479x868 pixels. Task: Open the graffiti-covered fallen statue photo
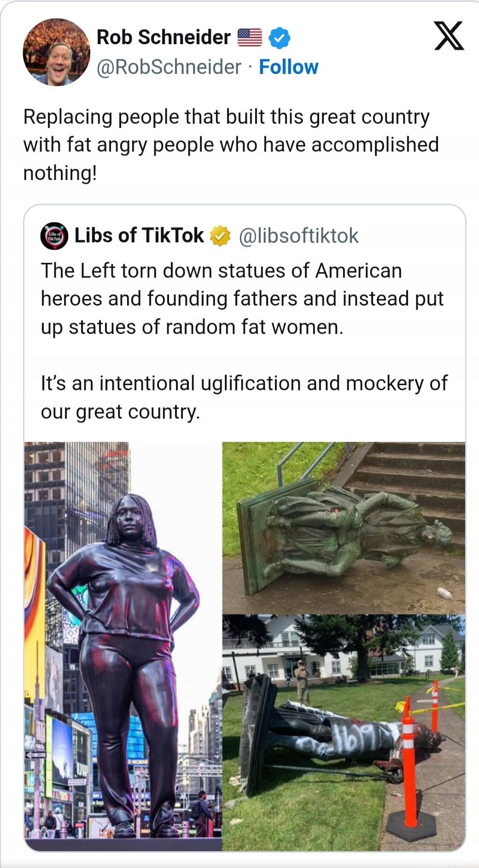click(344, 733)
